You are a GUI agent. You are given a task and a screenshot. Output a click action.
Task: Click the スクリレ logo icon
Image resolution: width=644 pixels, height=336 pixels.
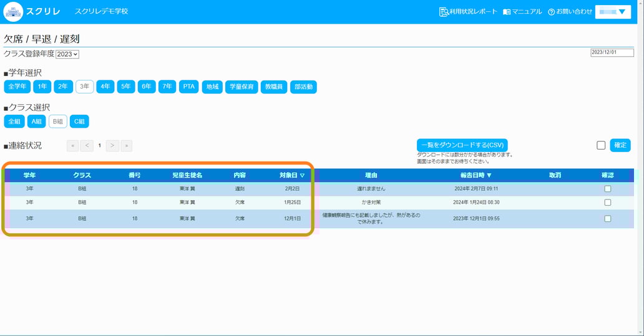coord(13,11)
